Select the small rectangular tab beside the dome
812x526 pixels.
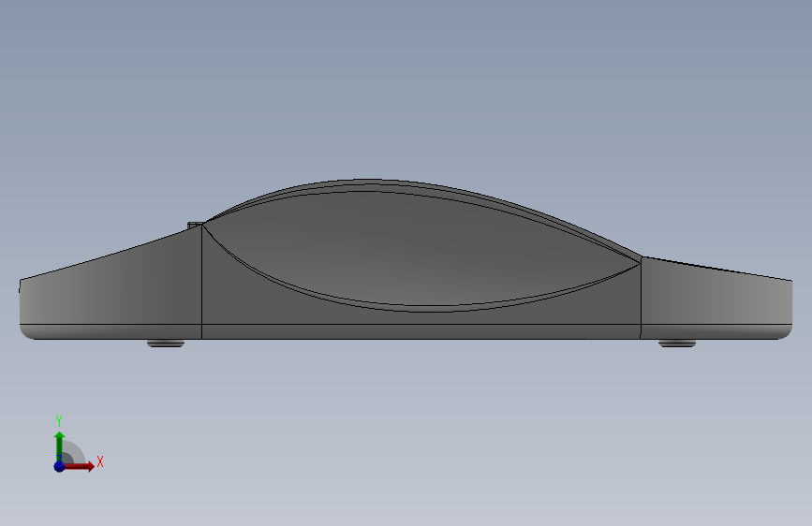click(194, 226)
